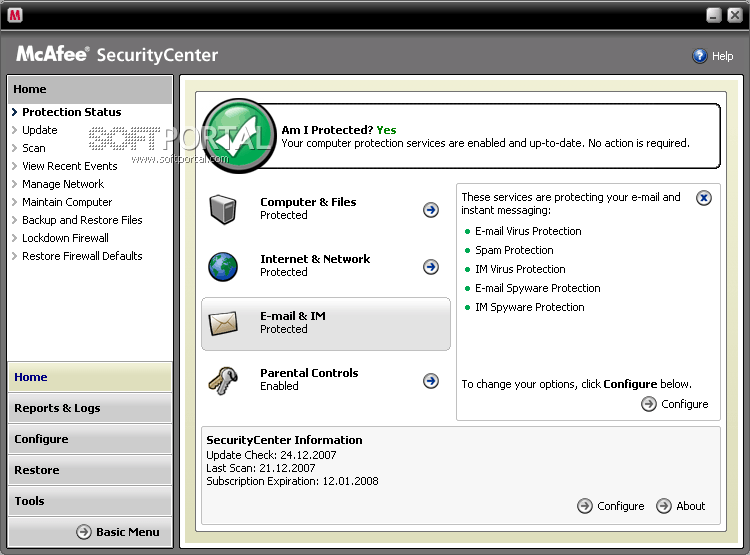Click the E-mail & IM envelope icon
750x555 pixels.
click(223, 323)
